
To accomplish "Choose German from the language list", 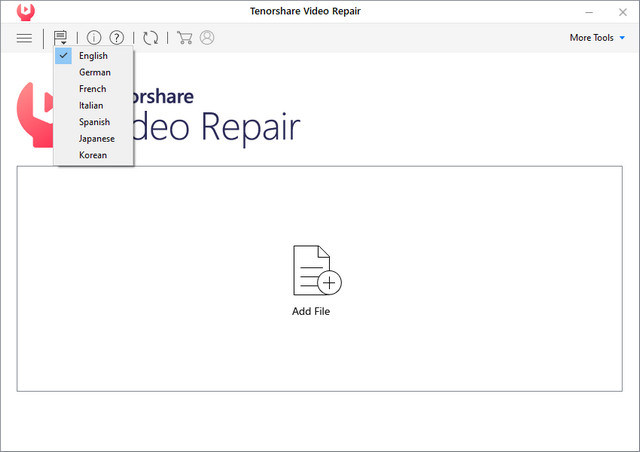I will pyautogui.click(x=93, y=72).
